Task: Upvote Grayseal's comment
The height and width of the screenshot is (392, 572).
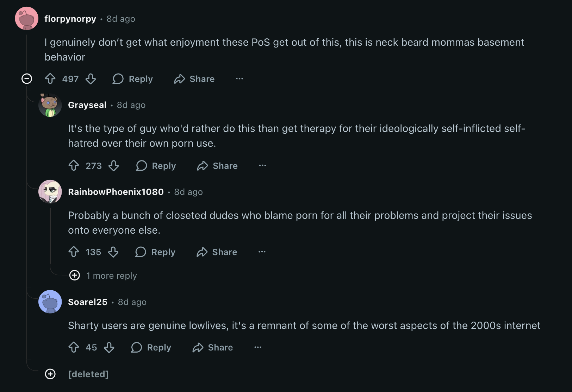Action: 74,165
